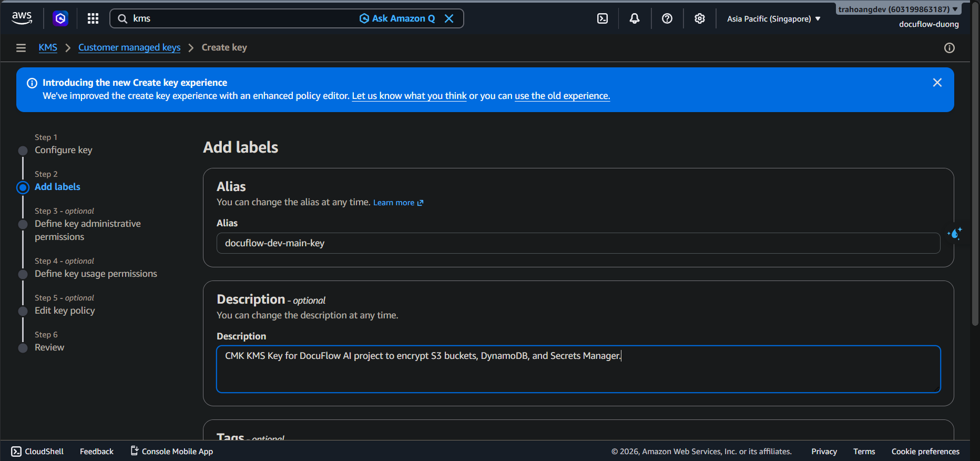
Task: Click the Amazon Q purple hexagon icon
Action: pyautogui.click(x=60, y=18)
